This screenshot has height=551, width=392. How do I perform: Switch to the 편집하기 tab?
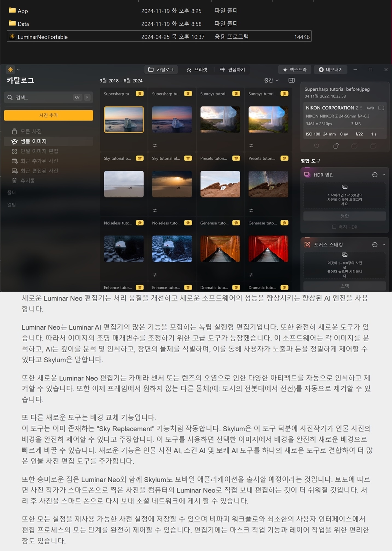pos(233,70)
